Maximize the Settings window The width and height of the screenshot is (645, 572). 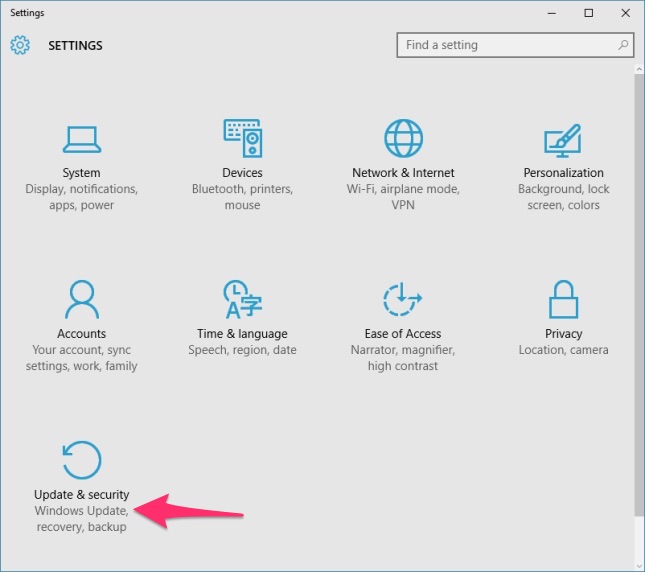tap(589, 13)
